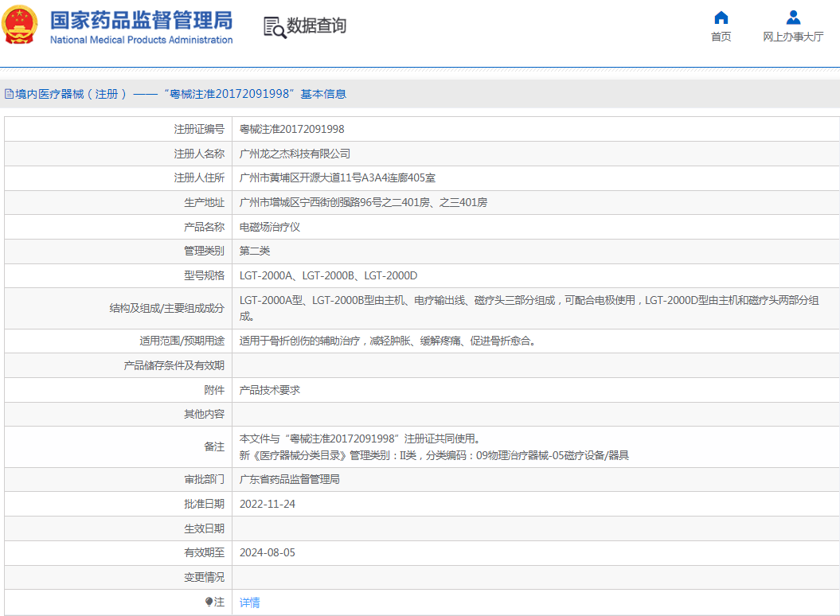
Task: Click the 附件 label cell
Action: click(x=119, y=390)
